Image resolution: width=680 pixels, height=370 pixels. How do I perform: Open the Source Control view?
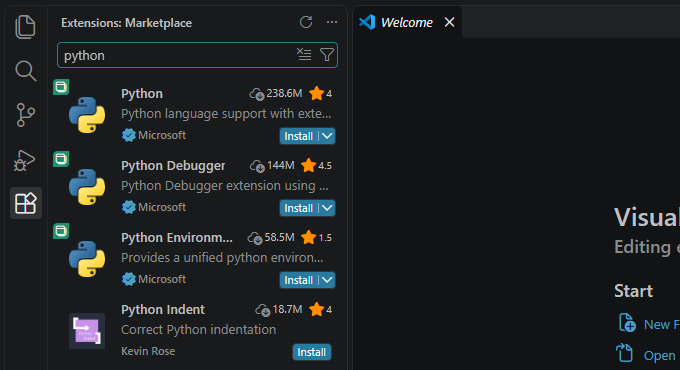(x=26, y=115)
